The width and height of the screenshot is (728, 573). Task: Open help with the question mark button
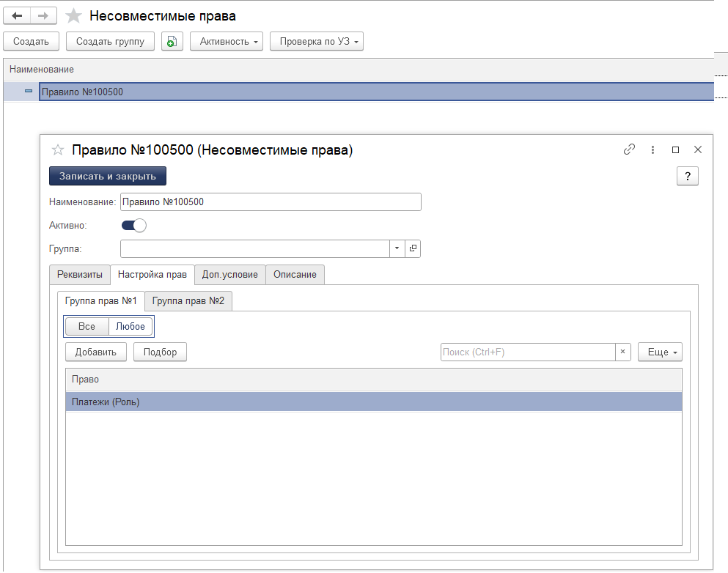coord(688,177)
